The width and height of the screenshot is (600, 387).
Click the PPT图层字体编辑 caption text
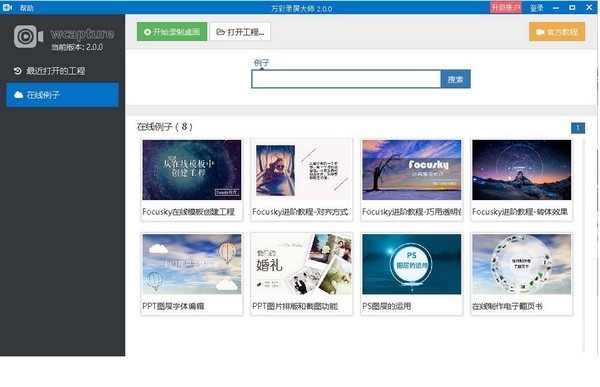(x=173, y=306)
